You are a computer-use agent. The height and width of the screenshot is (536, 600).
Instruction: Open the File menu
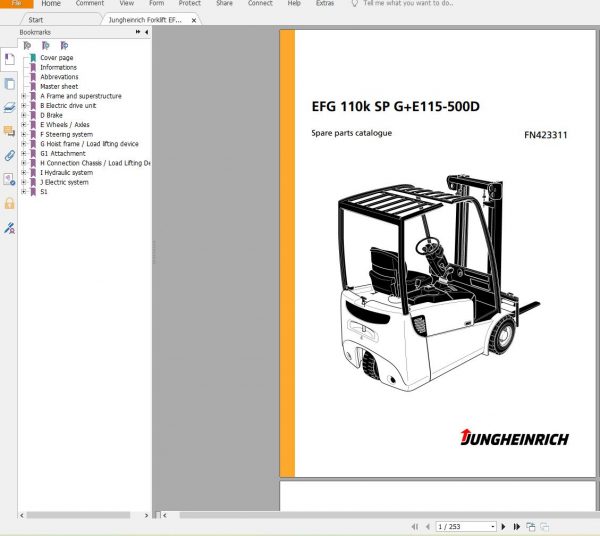coord(16,3)
